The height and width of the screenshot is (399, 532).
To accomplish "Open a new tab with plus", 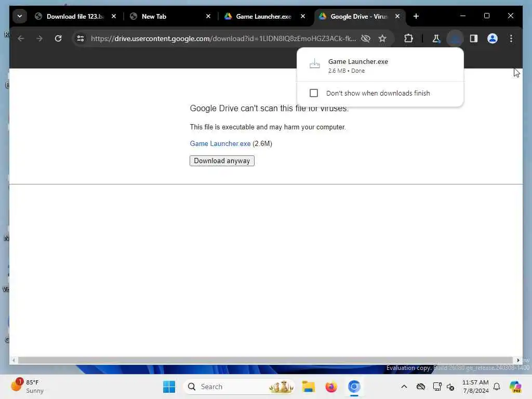I will 416,16.
